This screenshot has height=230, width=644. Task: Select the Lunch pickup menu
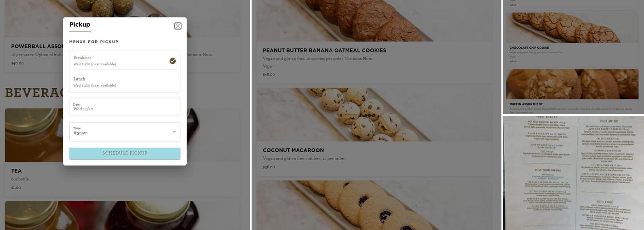click(x=125, y=82)
